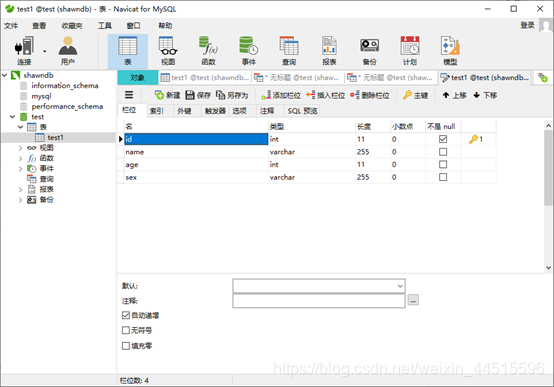
Task: Switch to the 对象 (Objects) tab
Action: (137, 77)
